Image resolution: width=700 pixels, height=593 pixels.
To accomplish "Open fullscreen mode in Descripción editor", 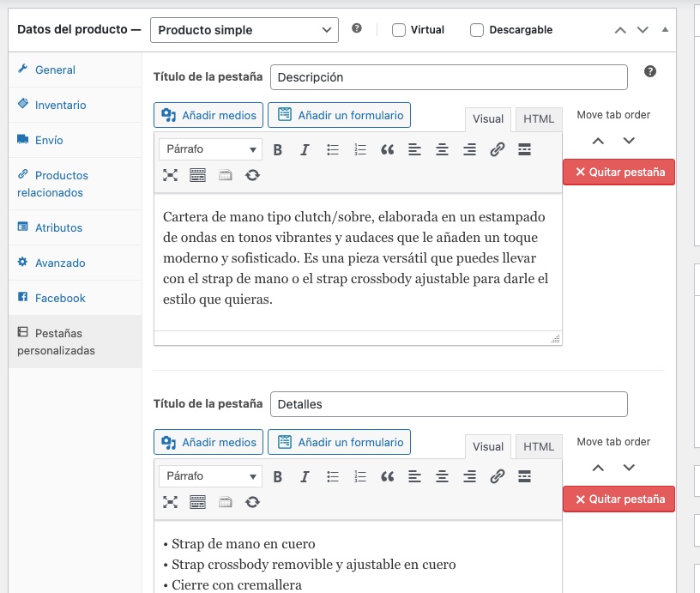I will click(170, 175).
